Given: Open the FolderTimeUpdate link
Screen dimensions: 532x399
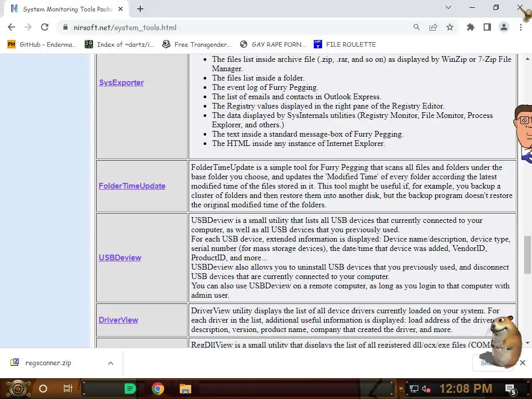Looking at the screenshot, I should coord(132,186).
